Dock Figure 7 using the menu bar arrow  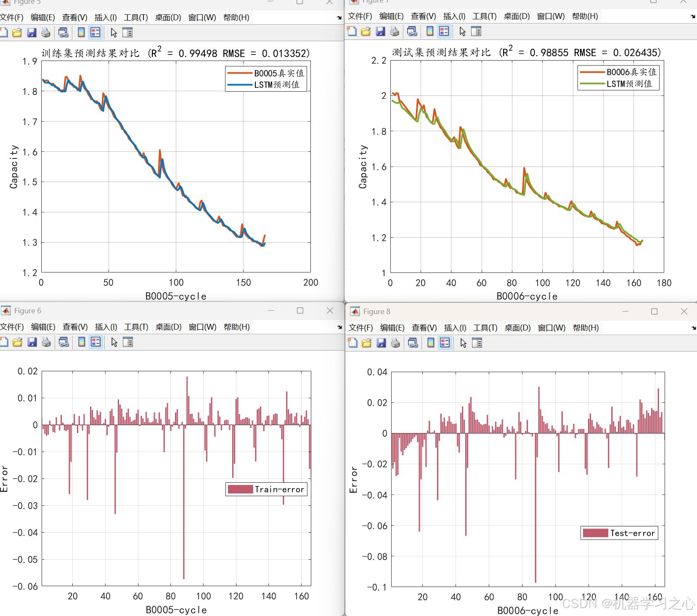click(x=693, y=16)
